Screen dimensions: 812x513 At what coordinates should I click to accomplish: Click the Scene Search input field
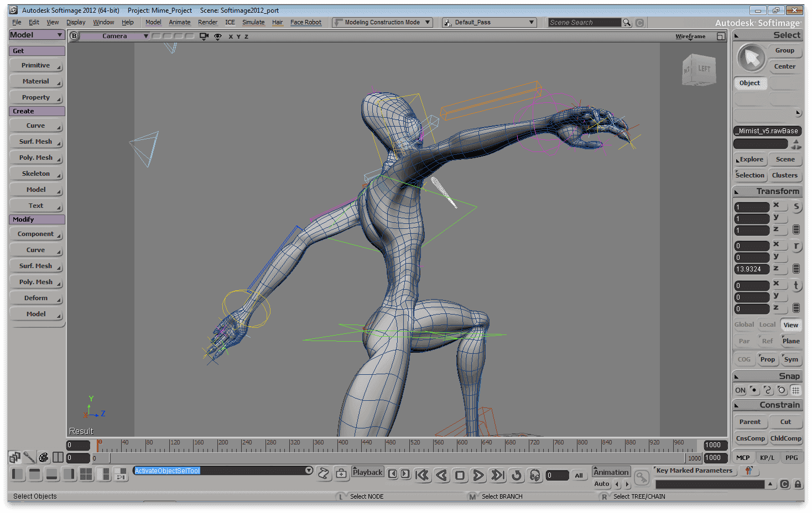pyautogui.click(x=585, y=23)
